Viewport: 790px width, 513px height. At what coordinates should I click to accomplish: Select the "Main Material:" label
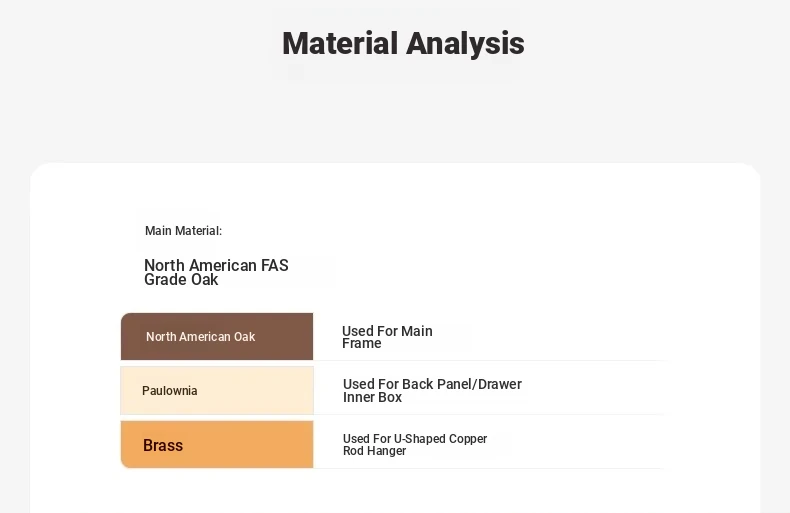pos(183,231)
